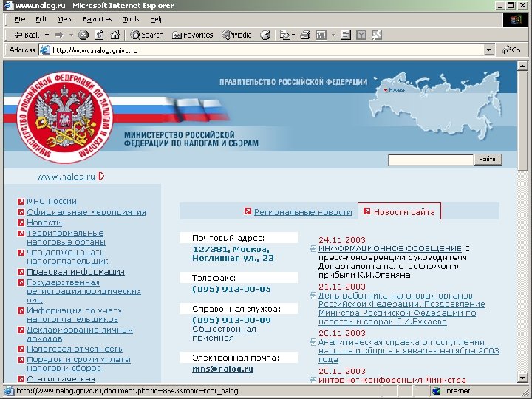532x399 pixels.
Task: Open the www.nalog.ru link
Action: pos(66,177)
